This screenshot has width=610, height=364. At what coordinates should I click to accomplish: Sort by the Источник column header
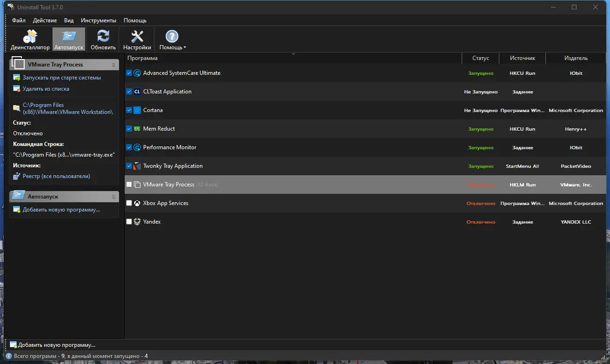tap(523, 58)
